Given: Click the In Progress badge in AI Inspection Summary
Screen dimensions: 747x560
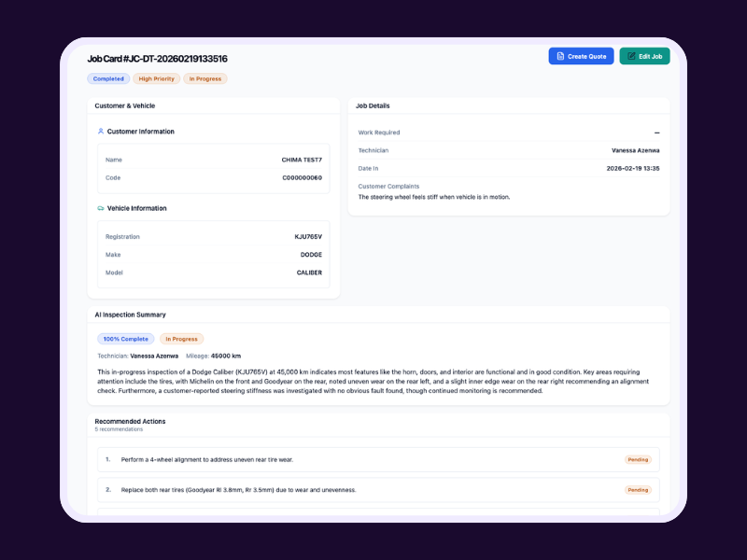Looking at the screenshot, I should 181,339.
